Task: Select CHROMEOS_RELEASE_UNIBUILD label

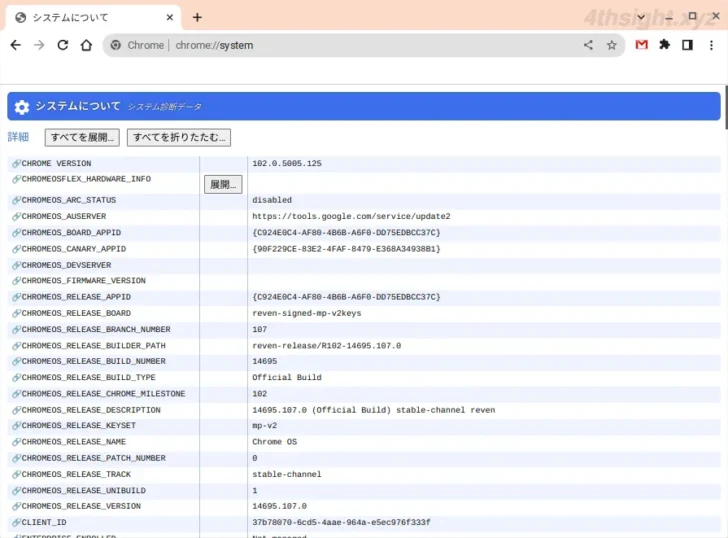Action: pyautogui.click(x=84, y=491)
